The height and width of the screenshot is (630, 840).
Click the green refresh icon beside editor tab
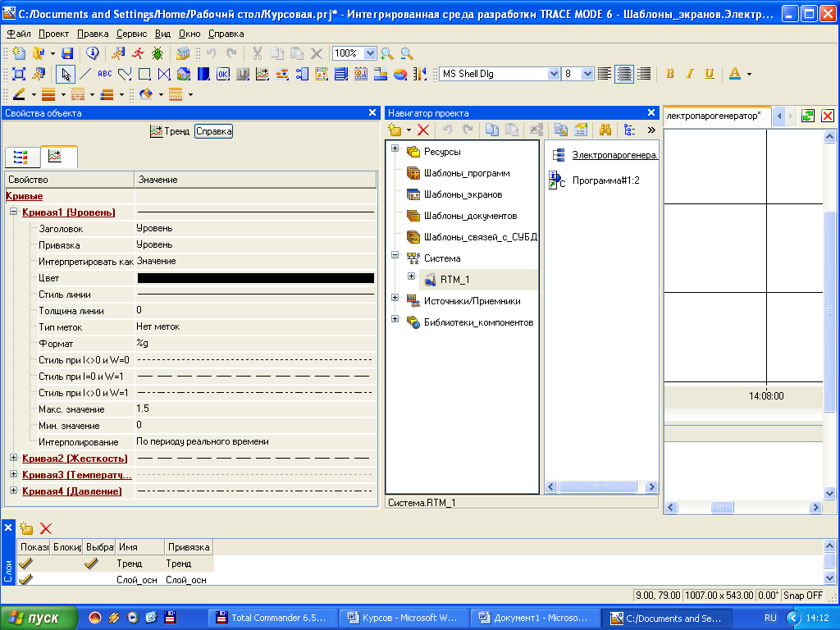[808, 116]
